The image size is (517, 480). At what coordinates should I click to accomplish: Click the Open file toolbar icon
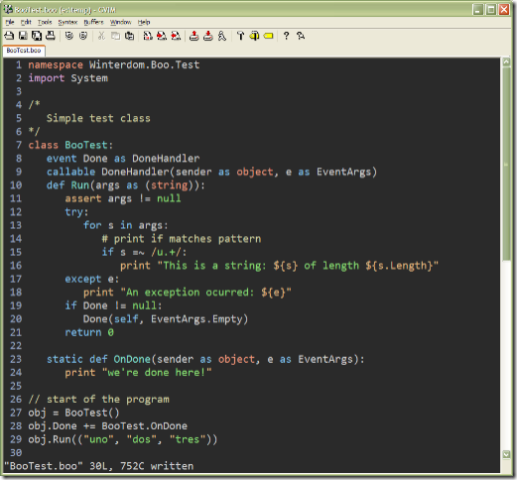[9, 36]
